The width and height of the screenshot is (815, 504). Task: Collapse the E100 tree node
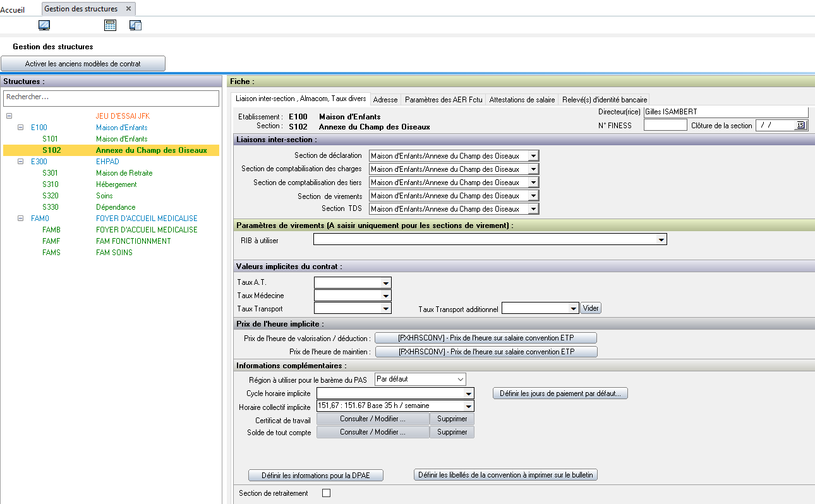click(20, 128)
